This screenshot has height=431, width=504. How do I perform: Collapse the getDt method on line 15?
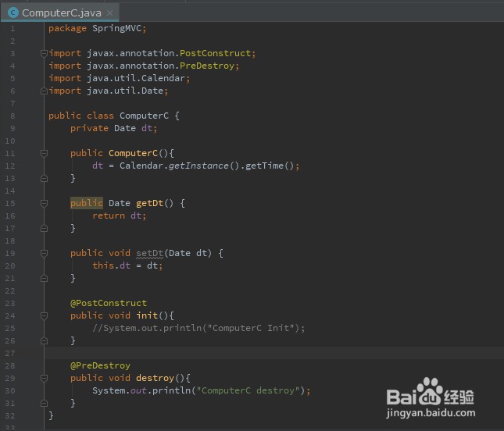click(x=45, y=204)
